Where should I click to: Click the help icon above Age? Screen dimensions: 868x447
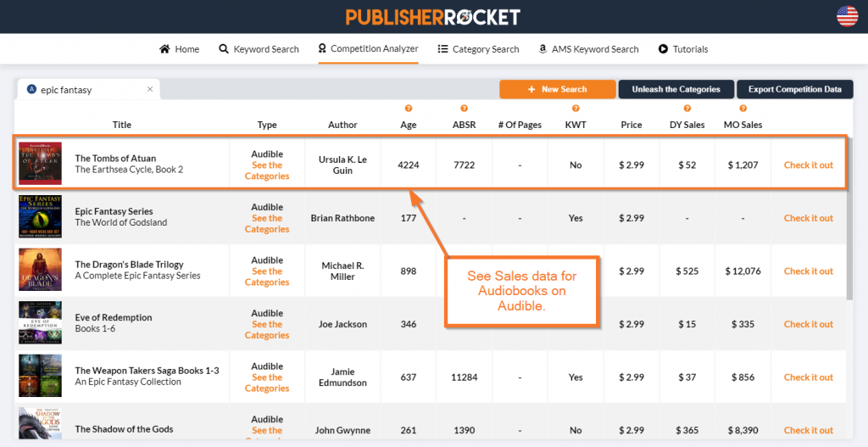(x=409, y=109)
